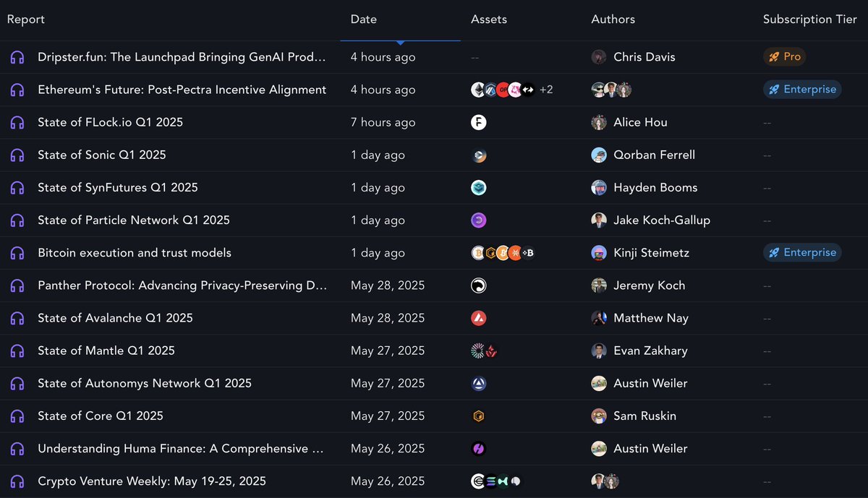Click Sam Ruskin author avatar
This screenshot has height=498, width=868.
point(599,416)
